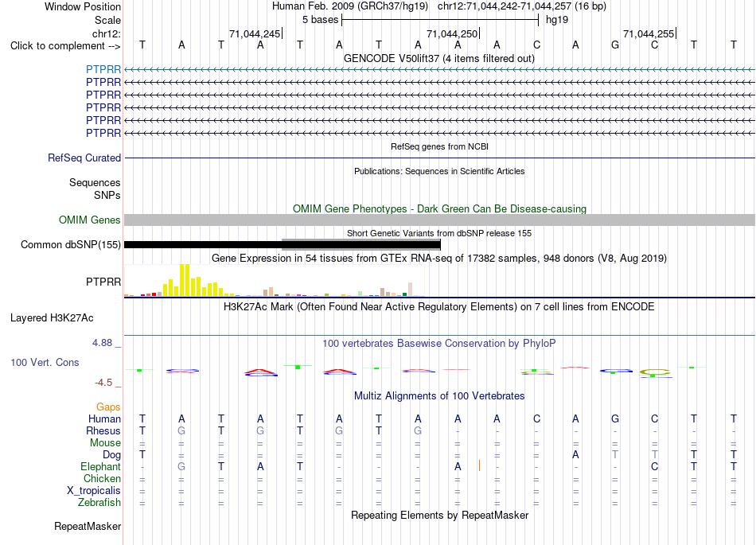Viewport: 756px width, 545px height.
Task: Select the Chicken species row label
Action: [102, 478]
